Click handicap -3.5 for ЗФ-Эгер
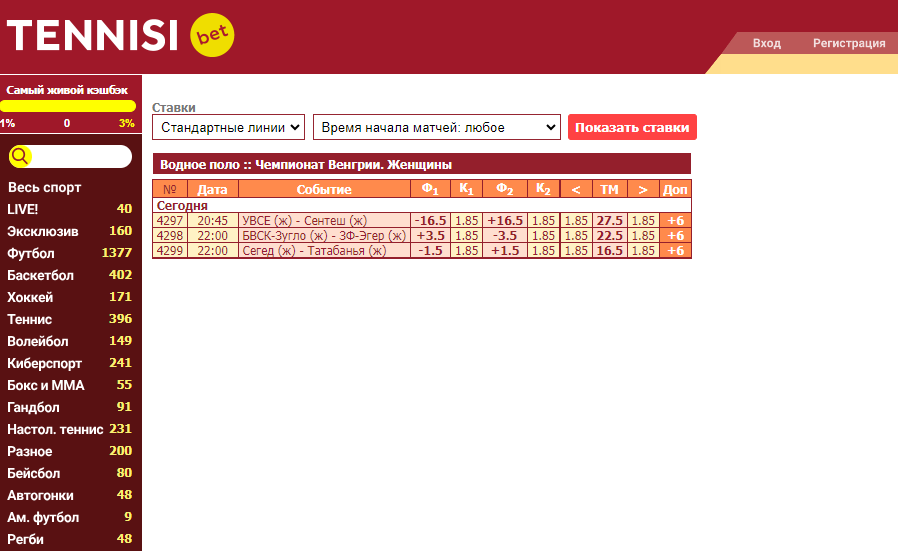Viewport: 898px width, 551px height. pyautogui.click(x=505, y=235)
